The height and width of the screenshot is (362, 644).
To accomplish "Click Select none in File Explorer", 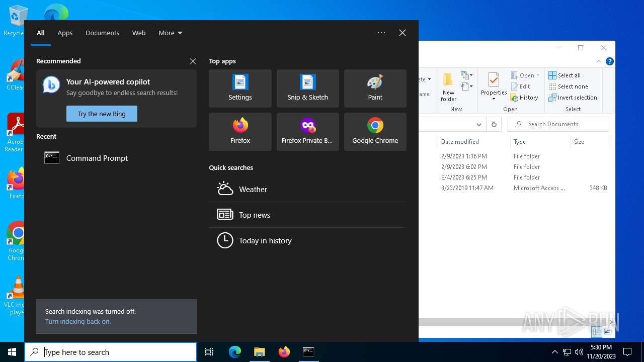I will click(x=568, y=86).
